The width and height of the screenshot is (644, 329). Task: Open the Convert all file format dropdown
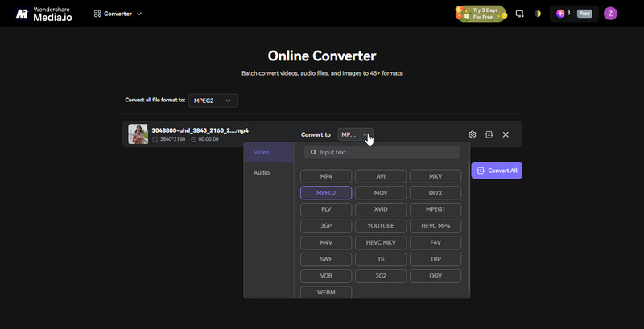(x=213, y=101)
